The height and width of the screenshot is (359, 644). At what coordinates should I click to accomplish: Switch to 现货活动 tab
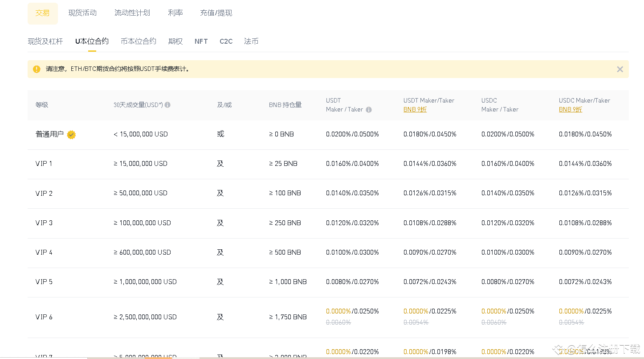(82, 13)
